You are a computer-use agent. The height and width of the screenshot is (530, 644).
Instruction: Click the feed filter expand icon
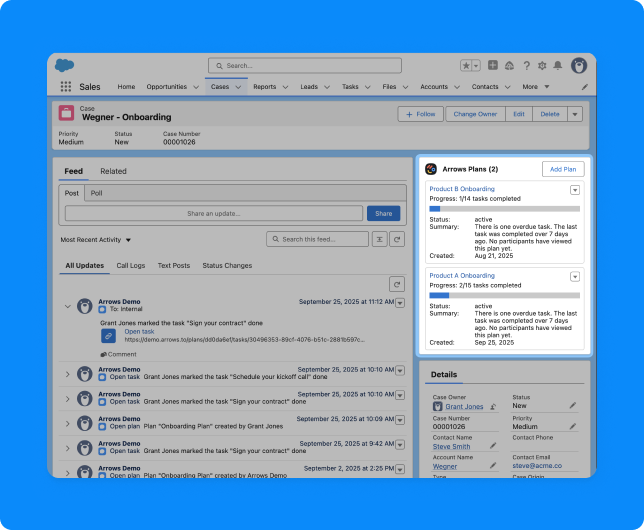(x=380, y=239)
